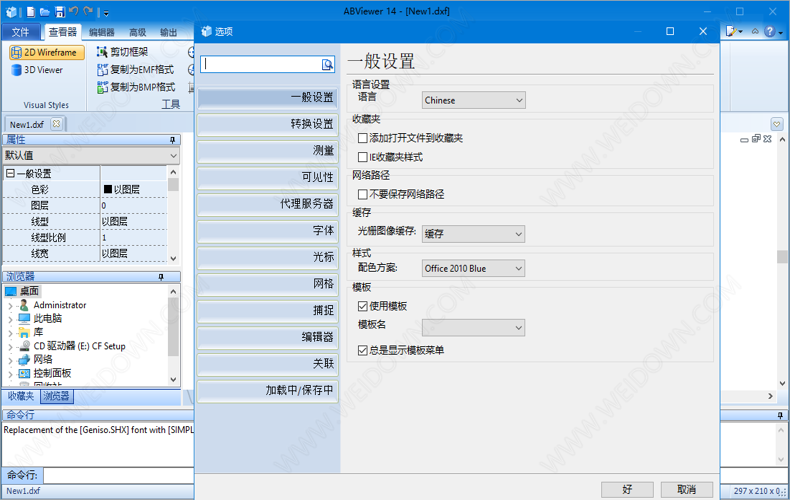This screenshot has width=790, height=500.
Task: Open the 默认值 properties dropdown
Action: coord(91,156)
